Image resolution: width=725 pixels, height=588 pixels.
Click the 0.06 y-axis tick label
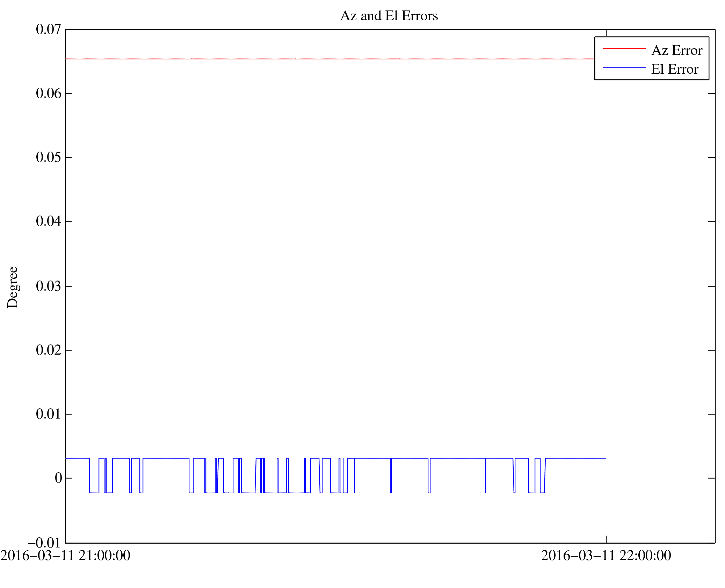[48, 93]
